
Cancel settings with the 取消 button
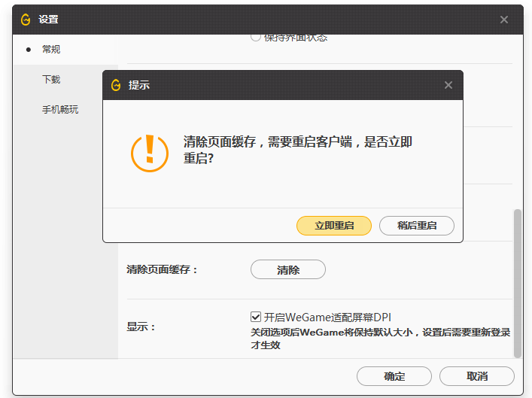[x=476, y=376]
